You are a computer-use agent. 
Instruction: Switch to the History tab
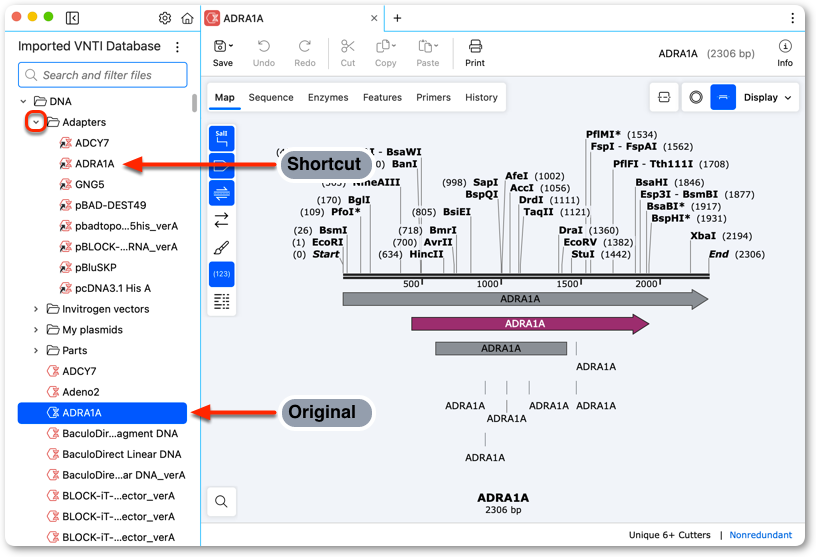pyautogui.click(x=481, y=97)
